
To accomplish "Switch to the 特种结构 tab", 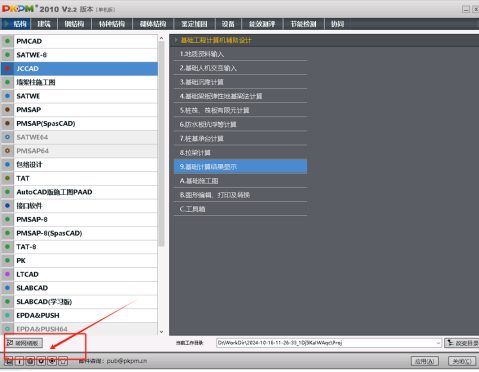I will click(x=112, y=24).
